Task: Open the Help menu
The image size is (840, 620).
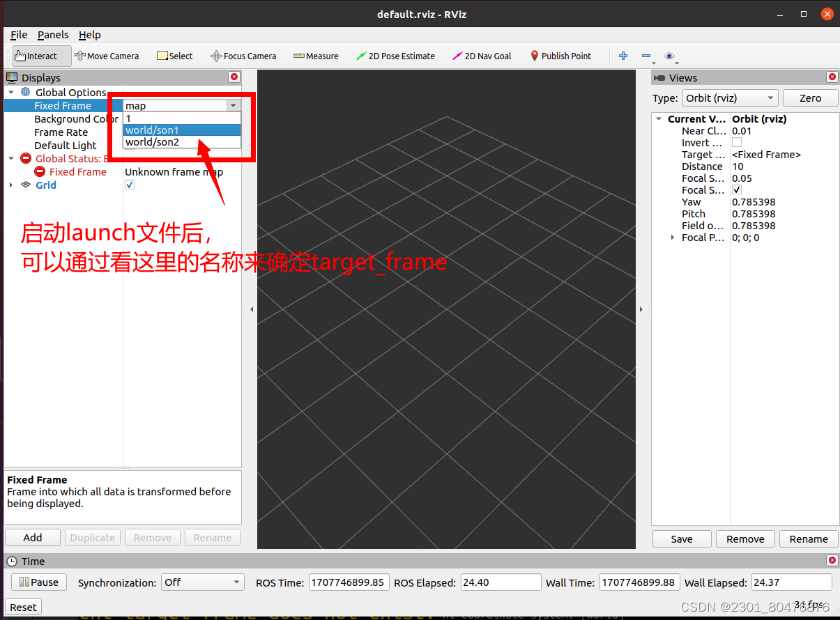Action: coord(89,34)
